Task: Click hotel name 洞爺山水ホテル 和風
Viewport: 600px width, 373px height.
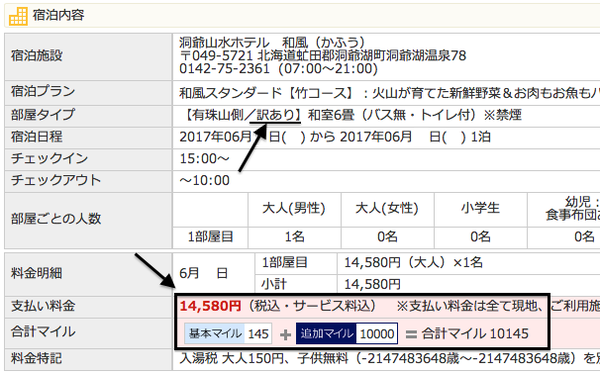Action: (x=272, y=42)
